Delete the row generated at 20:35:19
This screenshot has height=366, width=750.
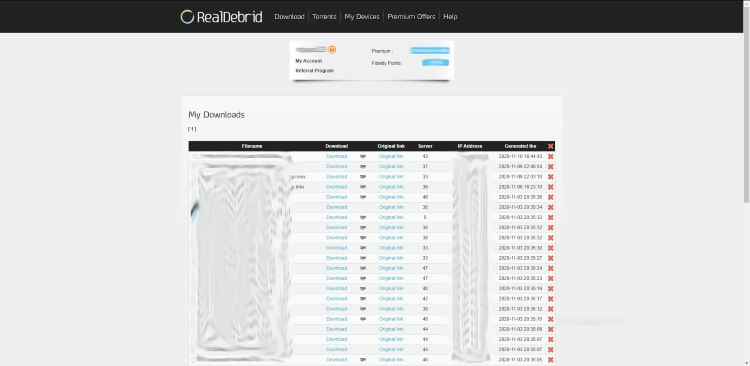point(551,288)
